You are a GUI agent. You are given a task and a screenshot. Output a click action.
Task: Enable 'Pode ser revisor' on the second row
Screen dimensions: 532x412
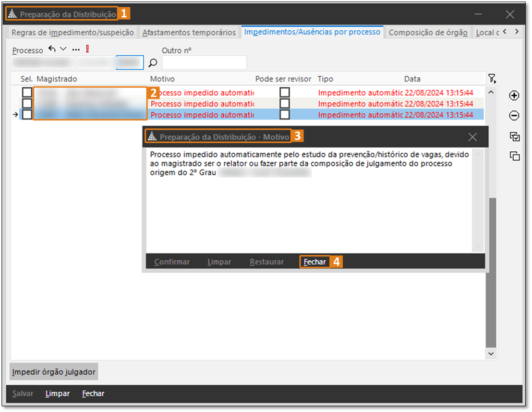[x=285, y=103]
